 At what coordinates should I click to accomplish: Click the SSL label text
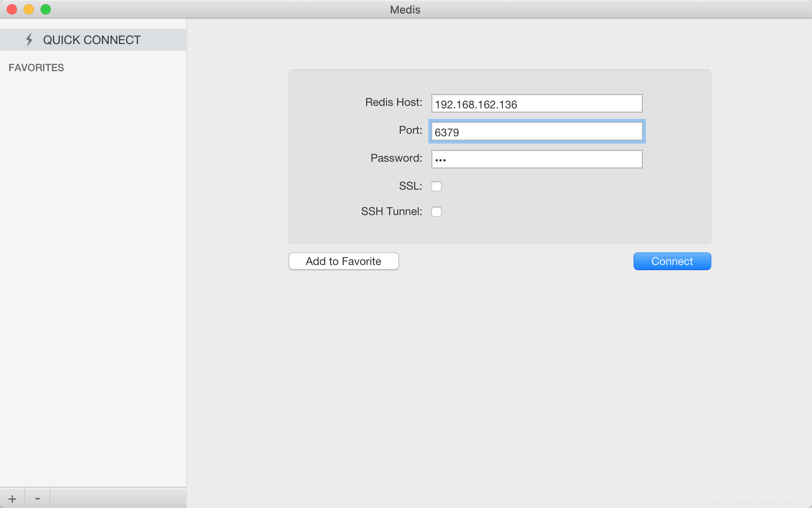(x=411, y=186)
